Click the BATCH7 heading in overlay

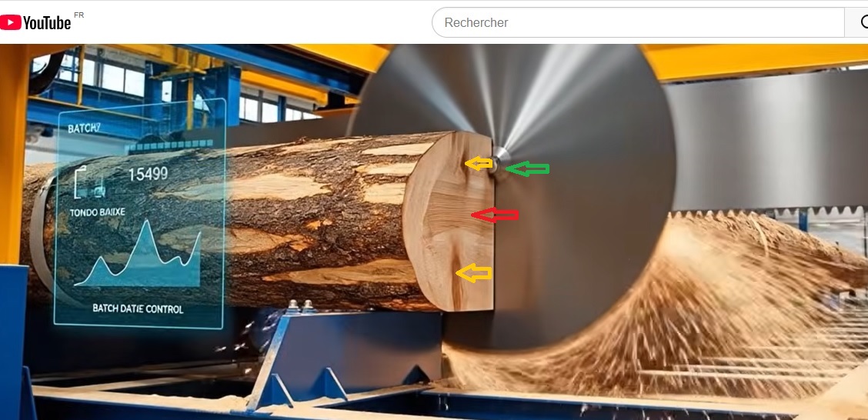(84, 128)
